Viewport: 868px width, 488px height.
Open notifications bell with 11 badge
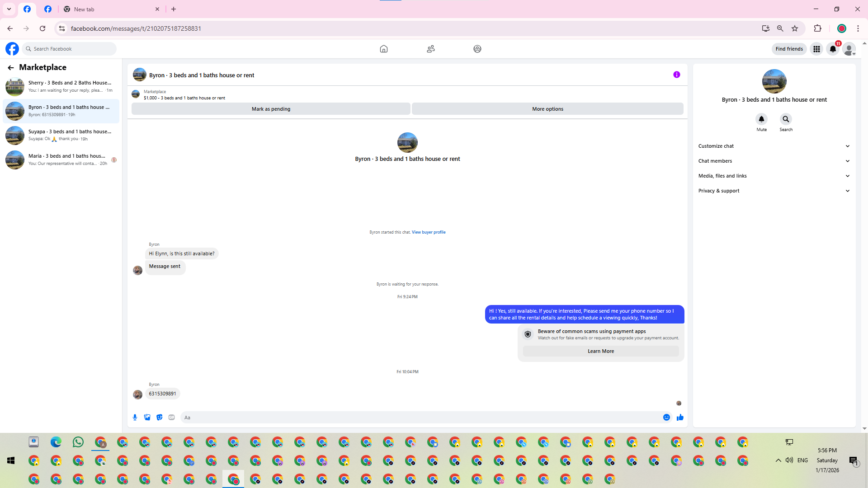coord(833,49)
